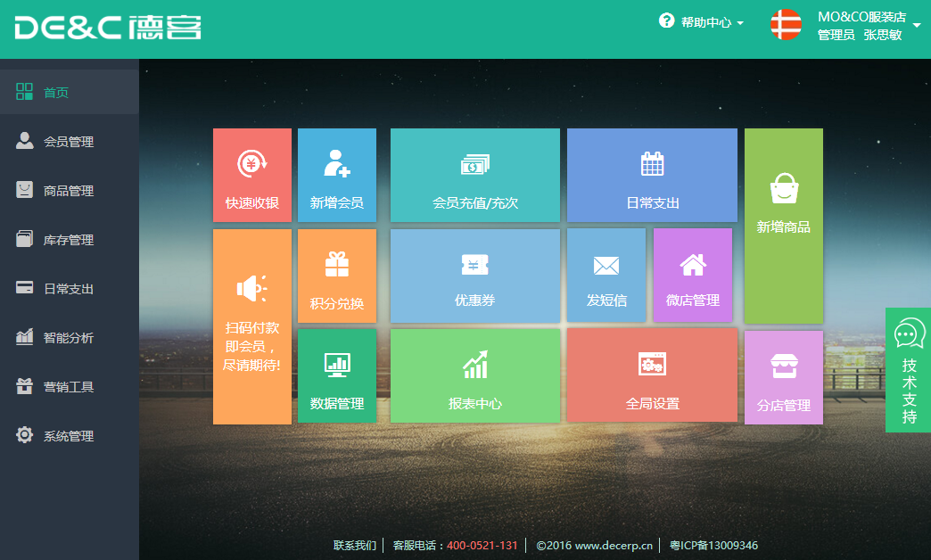Screen dimensions: 931x560
Task: Click the 联系我们 footer link
Action: [x=355, y=546]
